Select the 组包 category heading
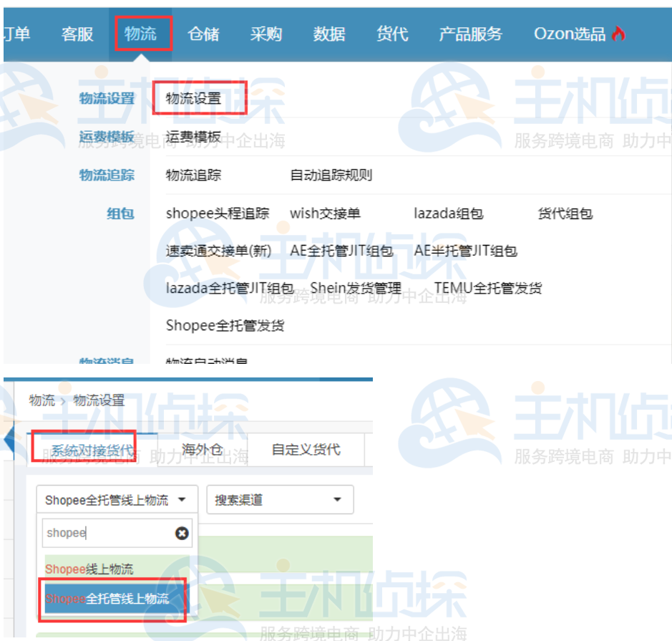This screenshot has width=672, height=641. point(120,213)
